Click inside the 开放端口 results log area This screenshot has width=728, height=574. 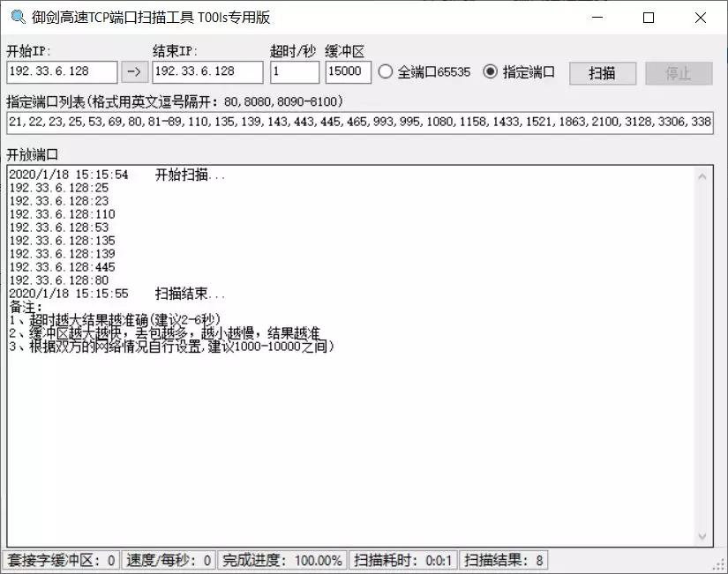[x=353, y=423]
